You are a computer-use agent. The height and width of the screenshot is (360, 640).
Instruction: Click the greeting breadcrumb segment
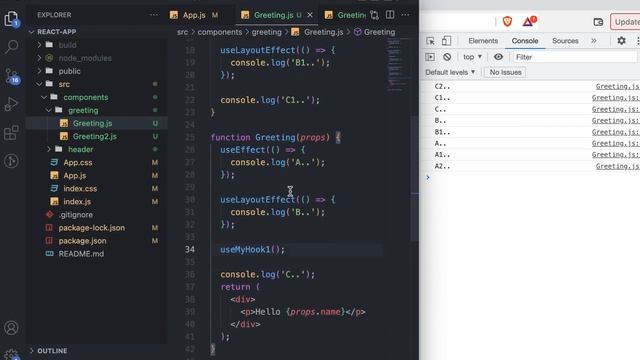pyautogui.click(x=267, y=32)
